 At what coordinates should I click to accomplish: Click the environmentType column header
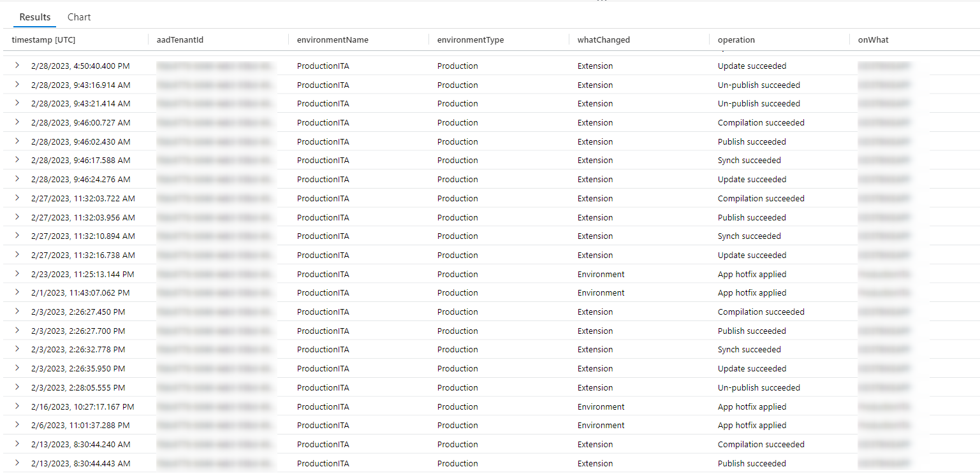(471, 40)
